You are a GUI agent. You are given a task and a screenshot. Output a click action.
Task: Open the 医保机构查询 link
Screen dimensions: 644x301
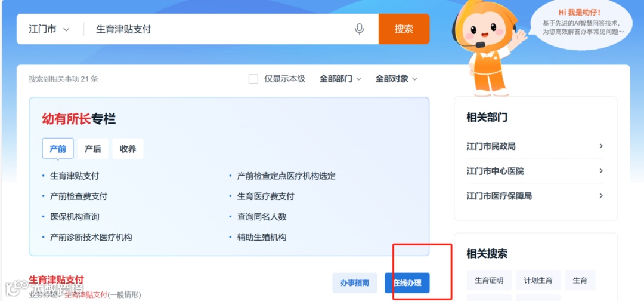tap(75, 217)
